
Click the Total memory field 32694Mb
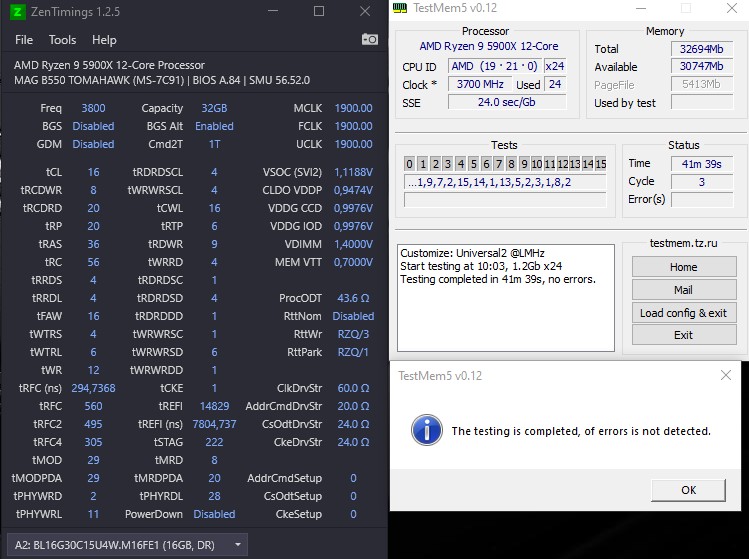(702, 49)
